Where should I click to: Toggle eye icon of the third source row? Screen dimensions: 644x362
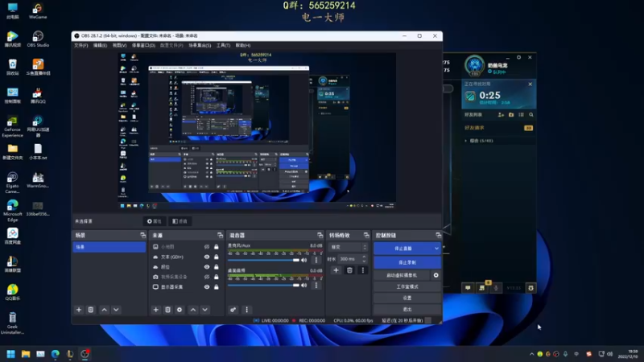tap(207, 267)
